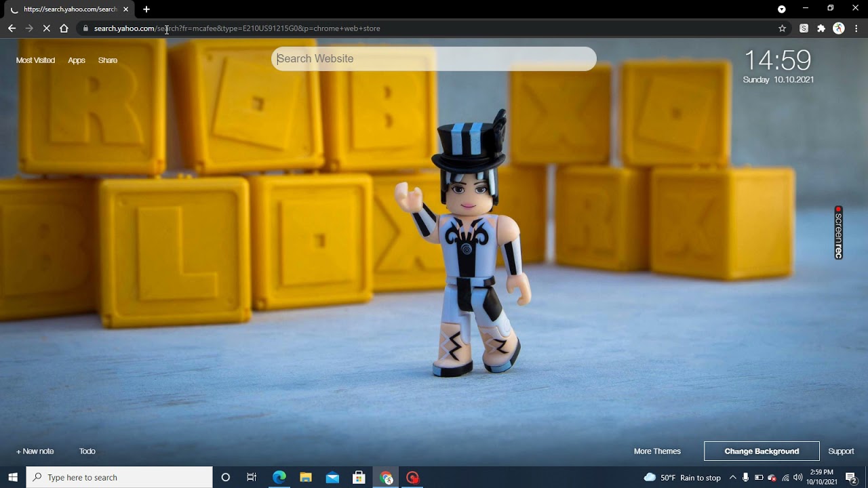868x488 pixels.
Task: Open a new tab with the plus button
Action: coord(146,9)
